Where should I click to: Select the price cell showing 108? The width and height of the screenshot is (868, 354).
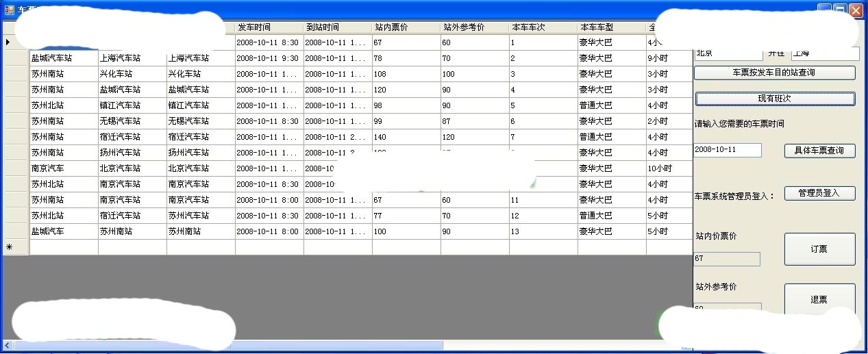tap(406, 74)
